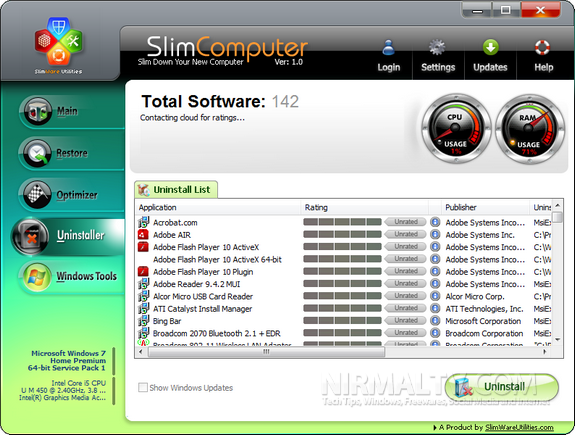The width and height of the screenshot is (575, 435).
Task: Click the Bing Bar row icon
Action: point(143,321)
